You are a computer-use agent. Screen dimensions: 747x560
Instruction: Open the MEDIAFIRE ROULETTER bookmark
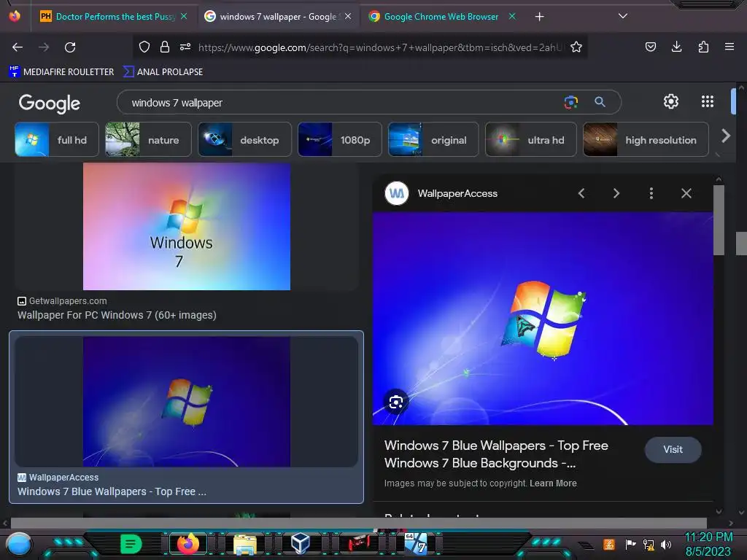pyautogui.click(x=61, y=72)
